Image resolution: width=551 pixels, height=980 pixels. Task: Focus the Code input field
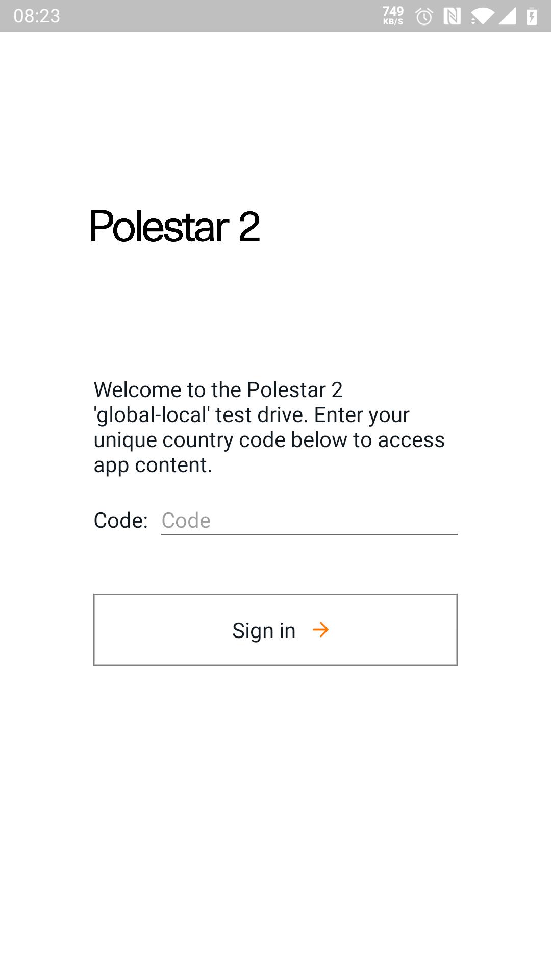pyautogui.click(x=309, y=521)
